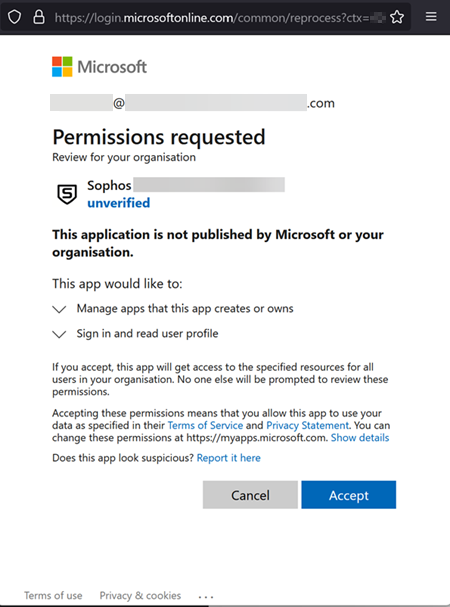The image size is (450, 607).
Task: Click the Sophos shield app icon
Action: coord(67,194)
